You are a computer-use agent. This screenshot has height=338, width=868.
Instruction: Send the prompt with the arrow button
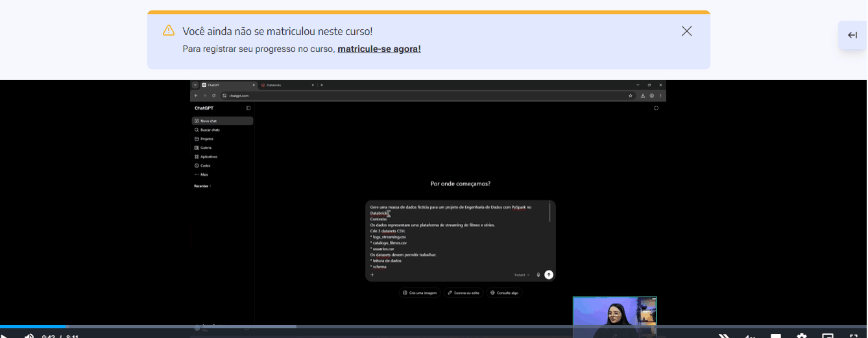[549, 274]
